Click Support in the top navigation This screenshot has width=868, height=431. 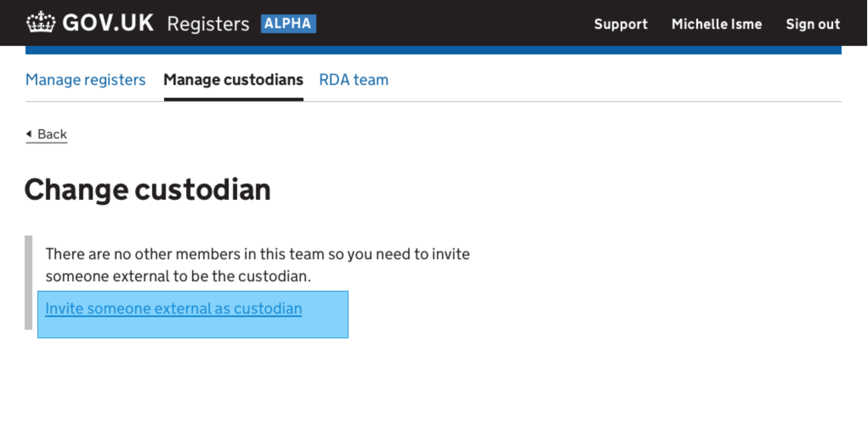click(621, 24)
